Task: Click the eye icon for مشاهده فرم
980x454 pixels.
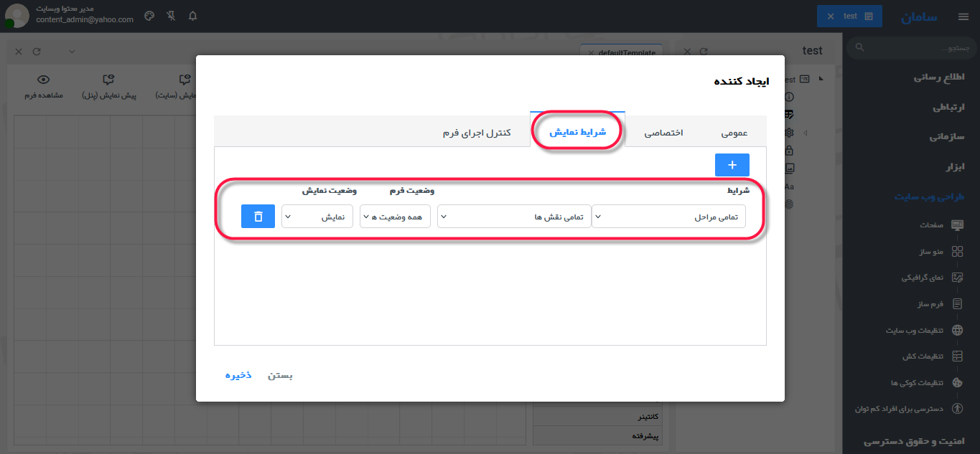Action: (44, 80)
